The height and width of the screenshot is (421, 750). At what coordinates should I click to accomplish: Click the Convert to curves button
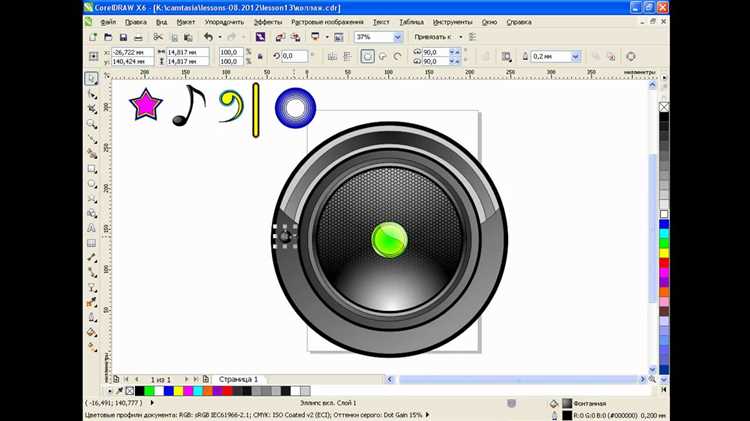pos(631,56)
